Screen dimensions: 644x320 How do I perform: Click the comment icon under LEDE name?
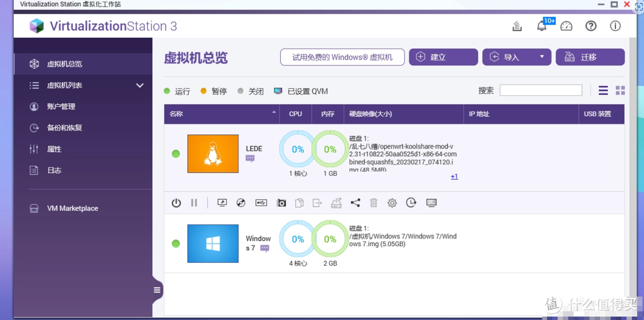(x=250, y=159)
